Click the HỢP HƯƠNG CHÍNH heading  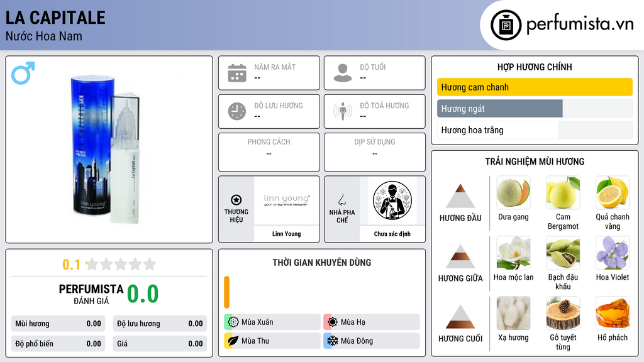coord(535,67)
